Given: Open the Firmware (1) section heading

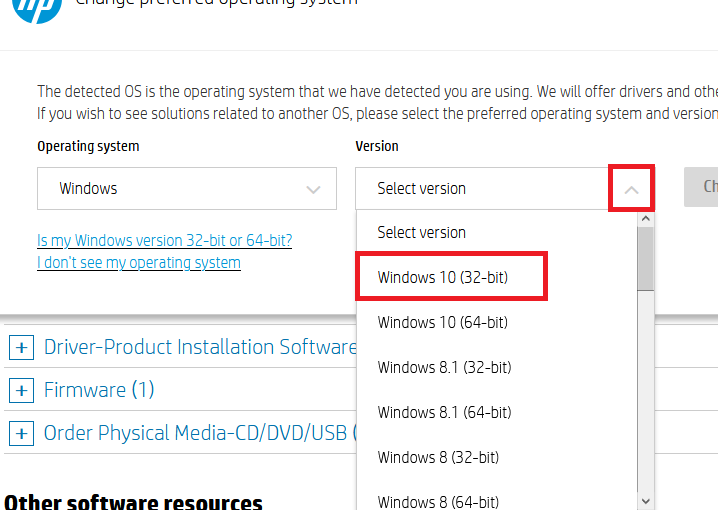Looking at the screenshot, I should 99,390.
